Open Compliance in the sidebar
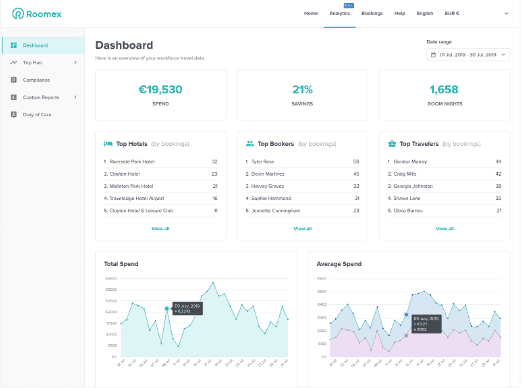 [x=43, y=80]
